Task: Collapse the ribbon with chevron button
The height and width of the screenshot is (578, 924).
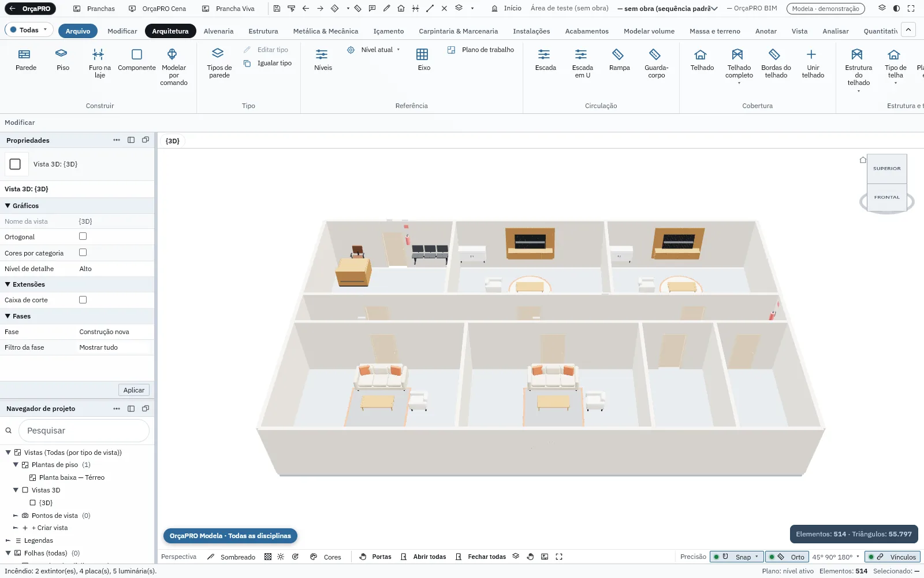Action: pos(908,30)
